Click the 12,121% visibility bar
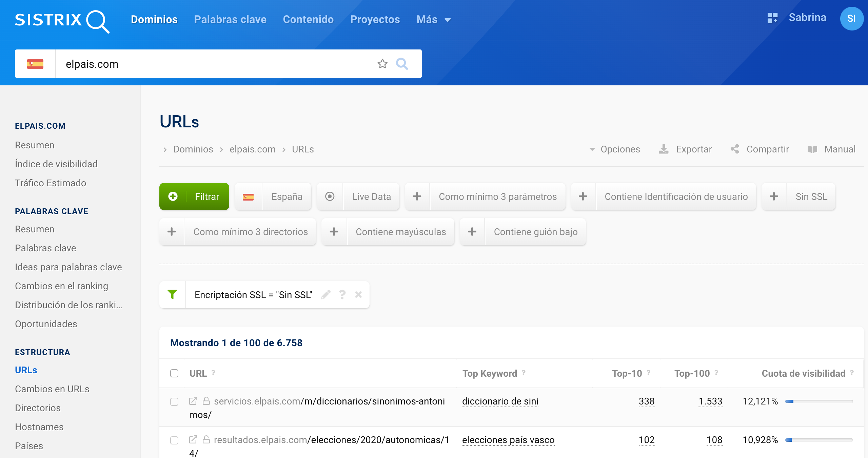Screen dimensions: 868x458 [819, 401]
